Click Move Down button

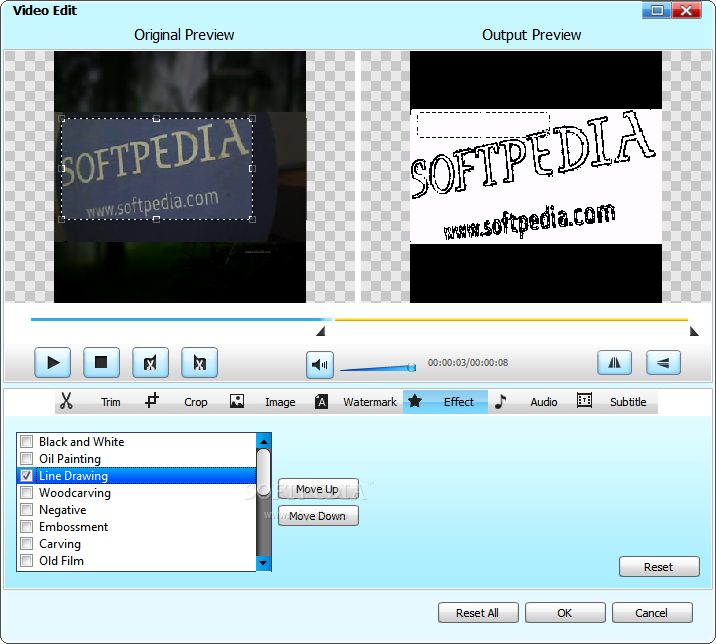click(x=318, y=516)
